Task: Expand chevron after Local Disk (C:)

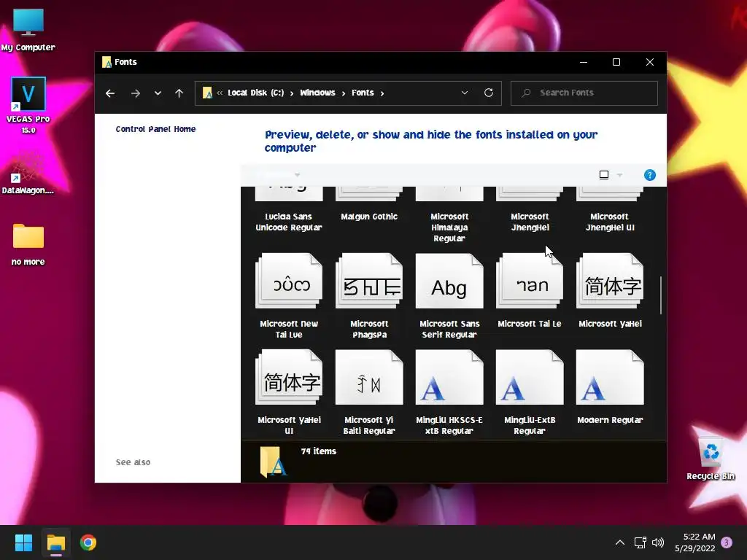Action: 292,93
